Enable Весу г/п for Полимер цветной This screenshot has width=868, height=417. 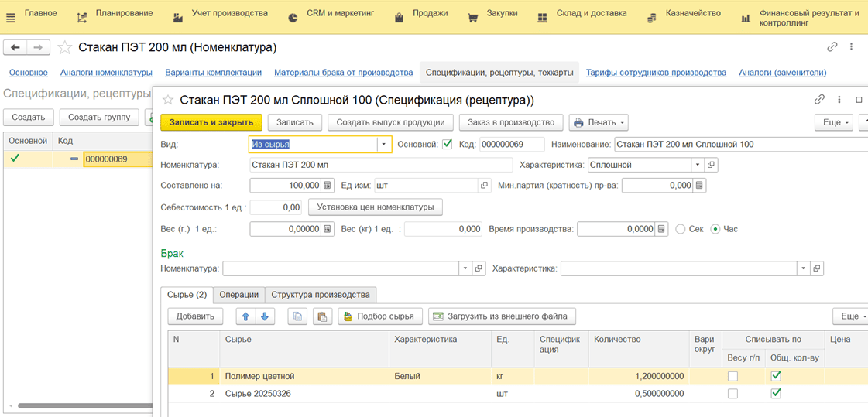click(x=732, y=376)
